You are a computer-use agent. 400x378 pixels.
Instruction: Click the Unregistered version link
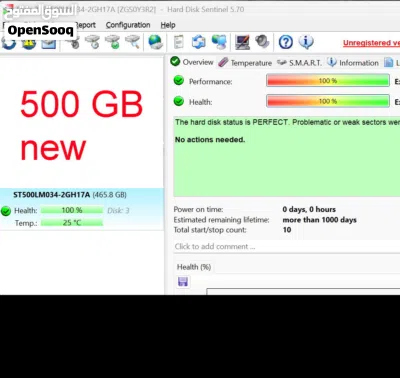[371, 43]
